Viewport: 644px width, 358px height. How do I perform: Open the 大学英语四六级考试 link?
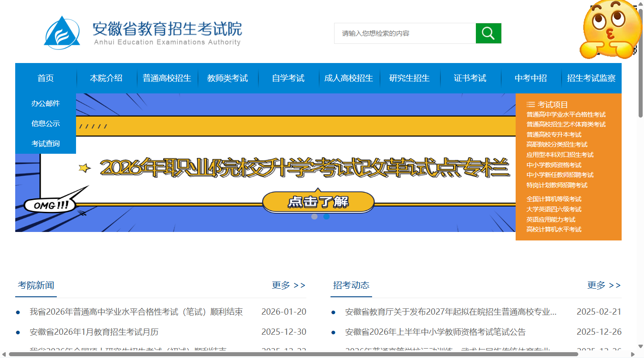point(554,209)
